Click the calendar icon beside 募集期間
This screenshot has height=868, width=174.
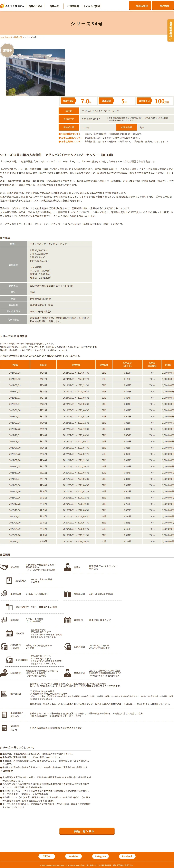68,620
